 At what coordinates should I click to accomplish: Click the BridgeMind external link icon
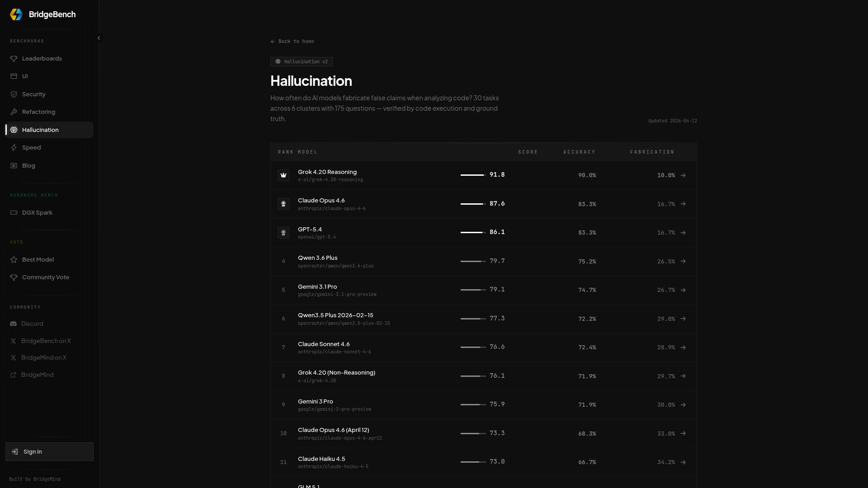click(14, 375)
